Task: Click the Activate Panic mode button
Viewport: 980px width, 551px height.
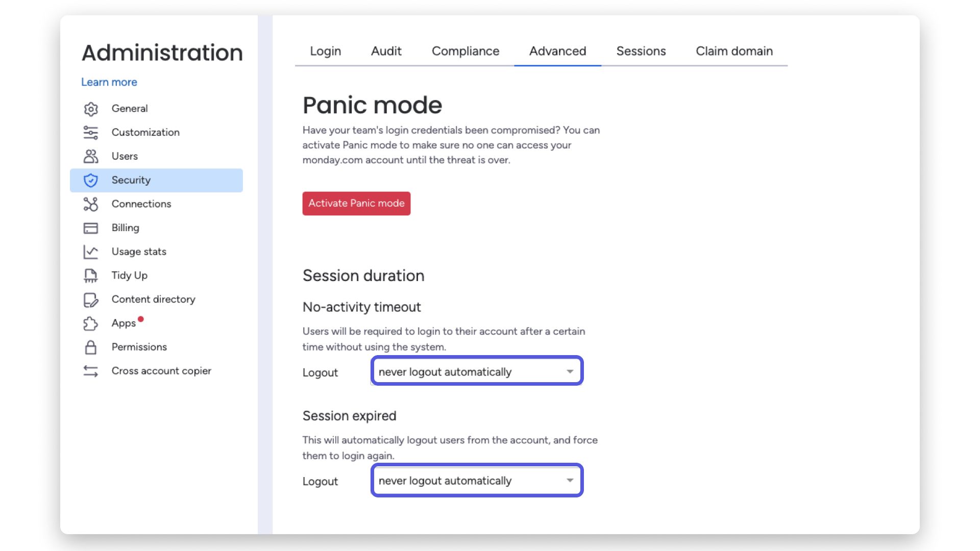Action: (x=356, y=203)
